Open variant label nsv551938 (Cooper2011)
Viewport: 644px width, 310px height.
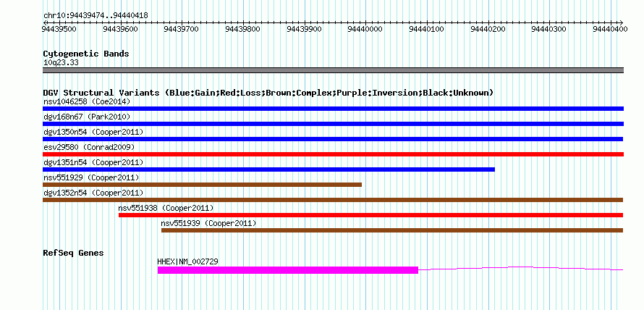(166, 208)
